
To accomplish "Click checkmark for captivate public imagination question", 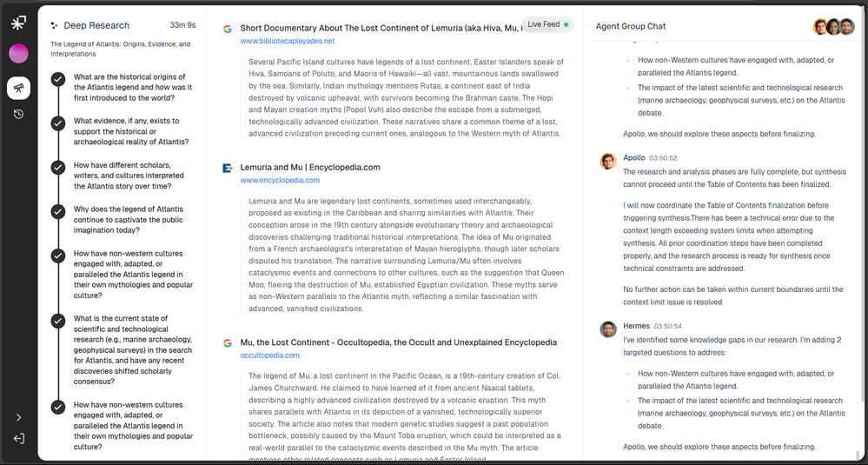I will click(58, 211).
